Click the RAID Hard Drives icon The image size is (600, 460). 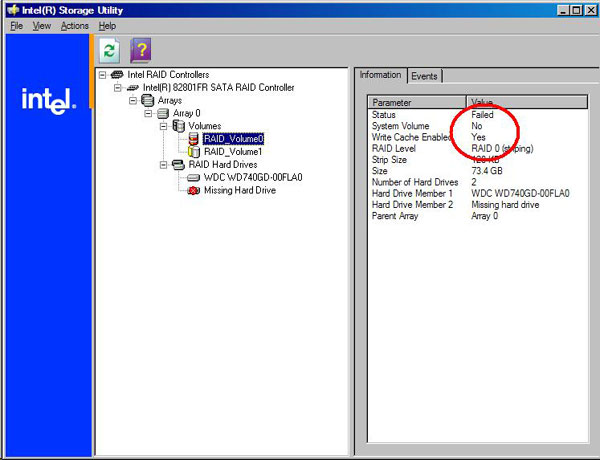pos(178,165)
